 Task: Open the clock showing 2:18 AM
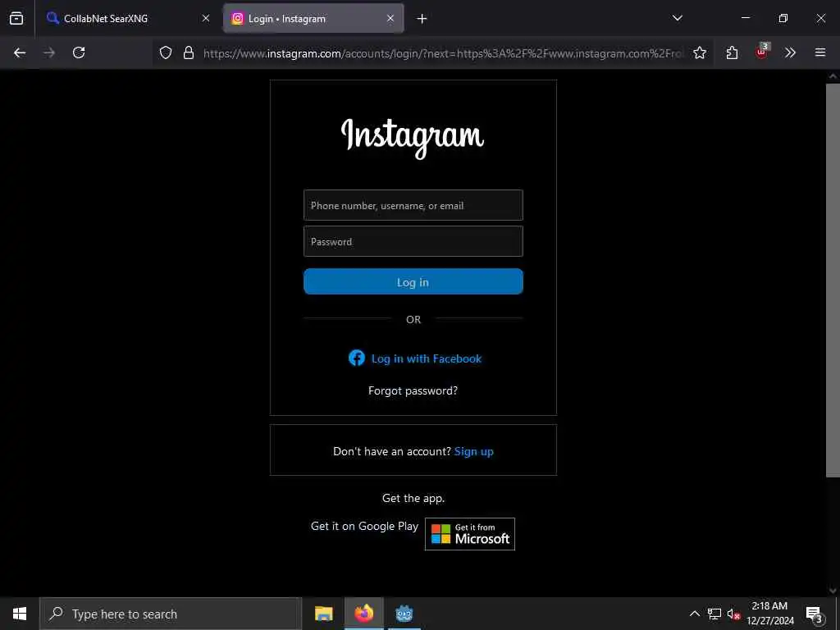(x=769, y=614)
